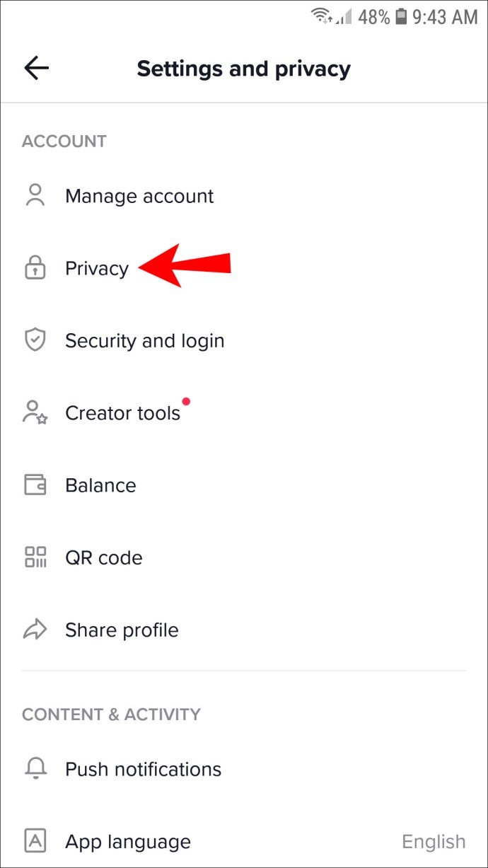Viewport: 488px width, 868px height.
Task: Tap the battery indicator in status bar
Action: coord(401,17)
